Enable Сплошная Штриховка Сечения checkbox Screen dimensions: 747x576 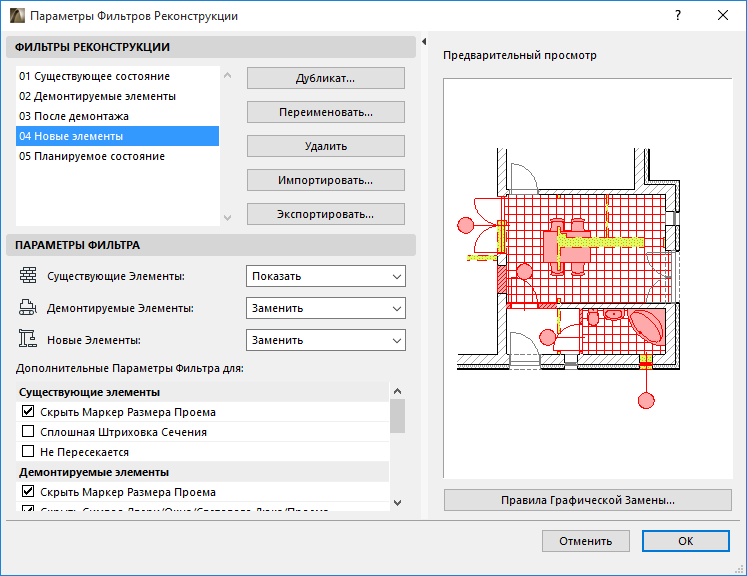point(28,432)
